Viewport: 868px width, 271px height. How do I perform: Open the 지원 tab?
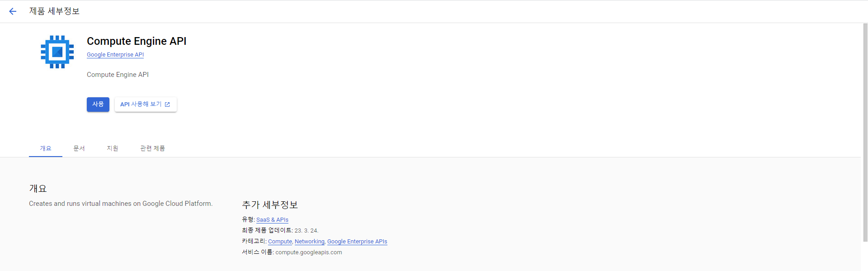tap(113, 148)
